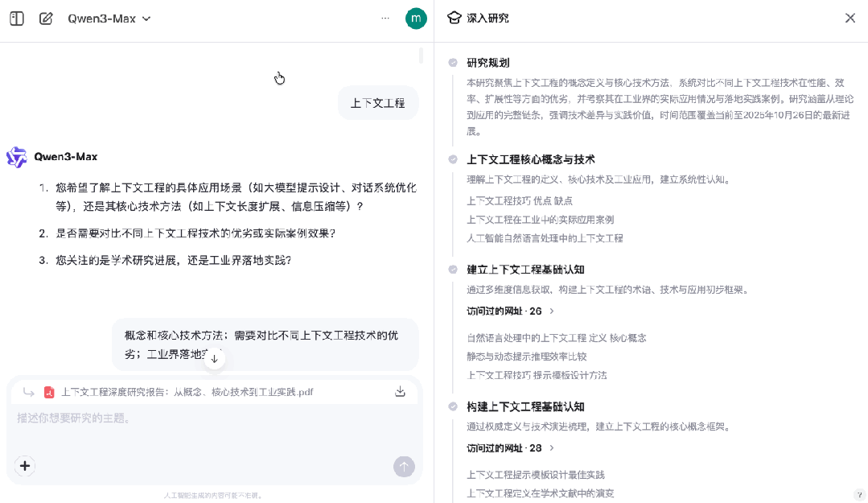Expand 访问过的网址 · 28 list
This screenshot has width=868, height=503.
(x=510, y=447)
